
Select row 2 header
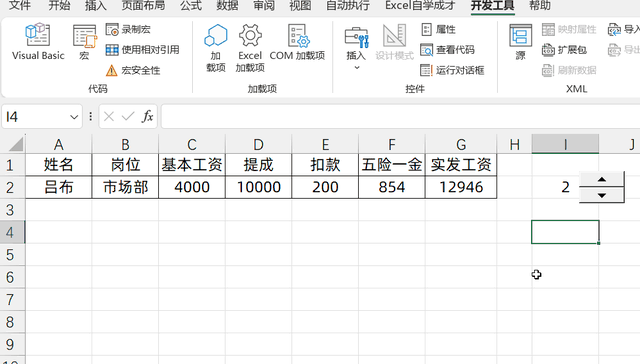coord(12,187)
